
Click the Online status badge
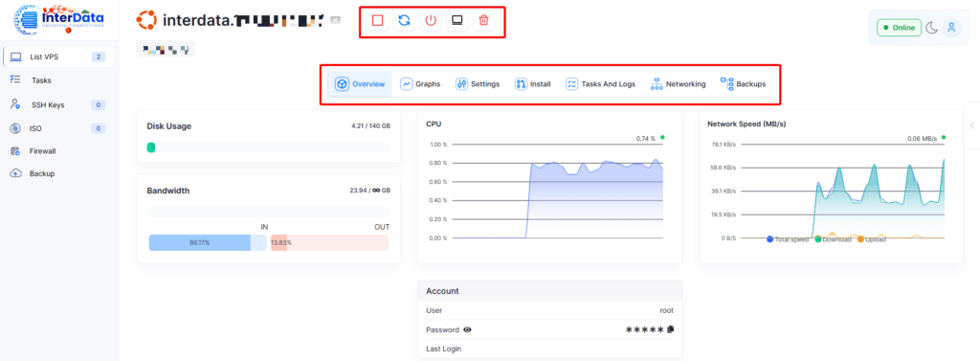pyautogui.click(x=899, y=28)
